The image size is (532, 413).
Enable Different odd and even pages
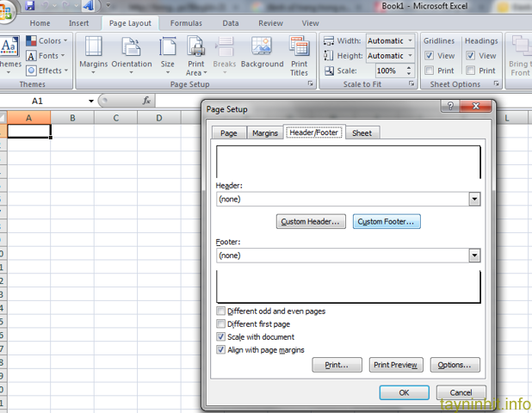tap(221, 311)
